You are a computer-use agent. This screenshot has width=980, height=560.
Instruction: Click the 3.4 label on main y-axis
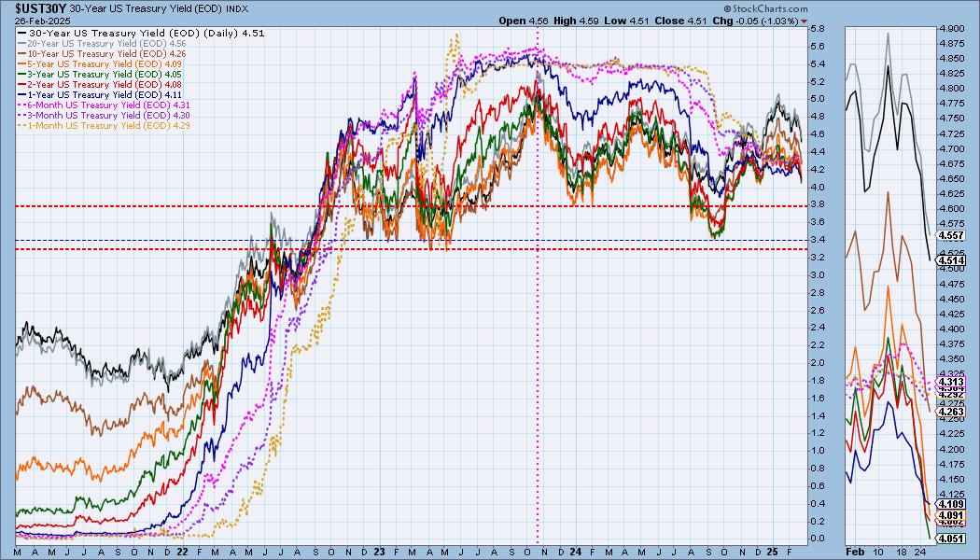(x=818, y=239)
